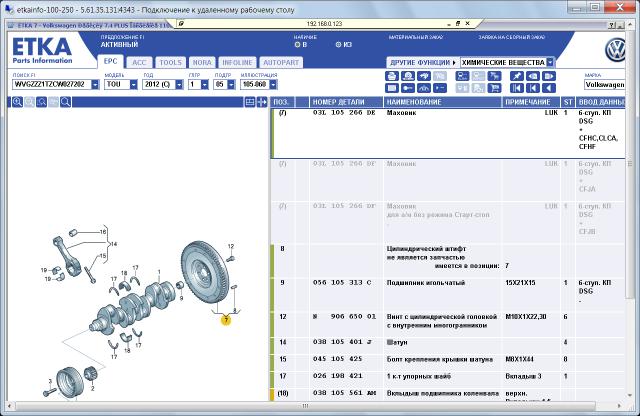
Task: Click the НОМЕР ДЕТАЛИ column header
Action: (x=346, y=102)
